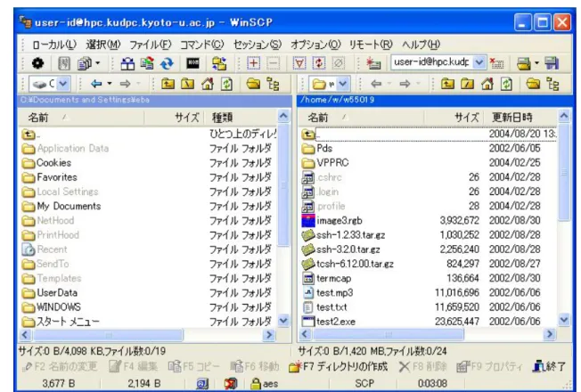Image resolution: width=581 pixels, height=392 pixels.
Task: Click the New Session icon
Action: (x=373, y=63)
